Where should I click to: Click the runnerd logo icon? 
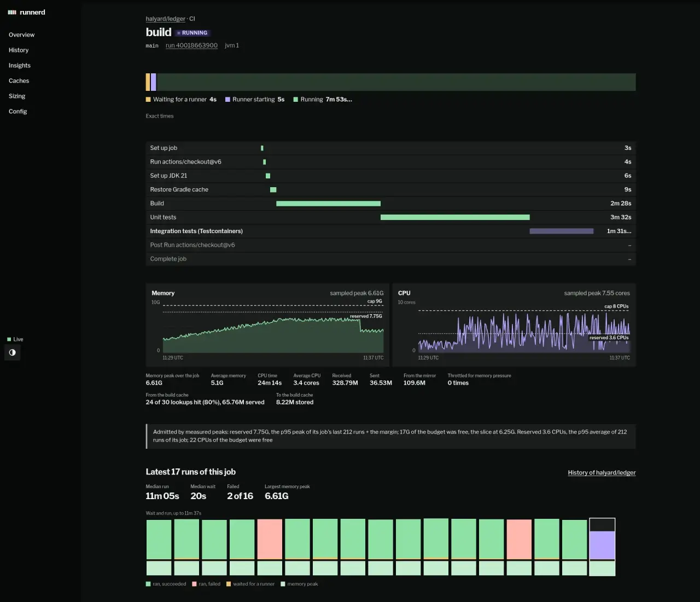[x=12, y=12]
